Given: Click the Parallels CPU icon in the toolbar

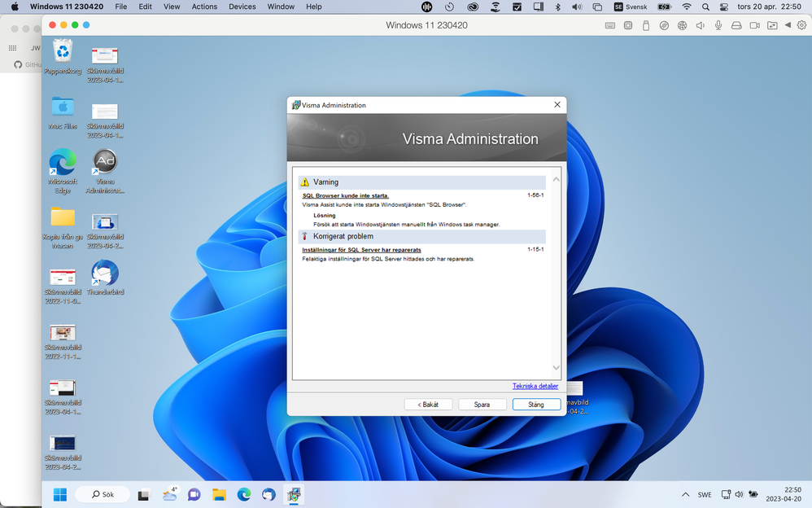Looking at the screenshot, I should [627, 25].
